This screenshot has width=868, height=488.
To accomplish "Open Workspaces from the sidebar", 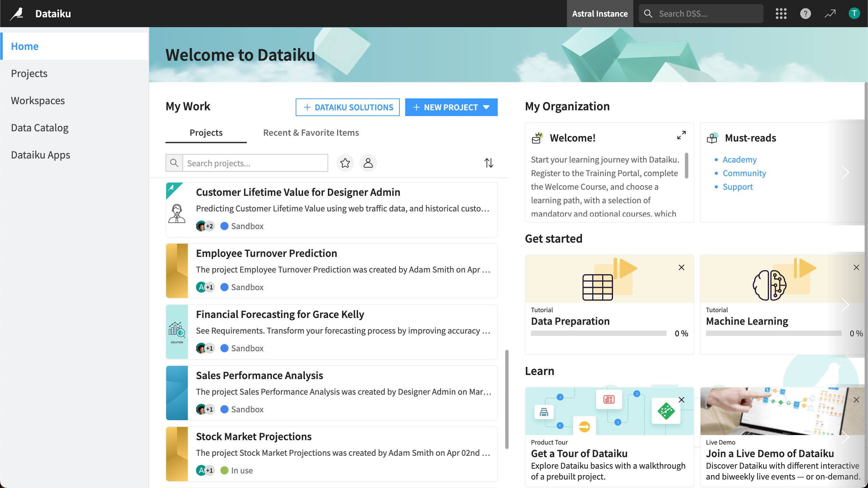I will pyautogui.click(x=38, y=100).
